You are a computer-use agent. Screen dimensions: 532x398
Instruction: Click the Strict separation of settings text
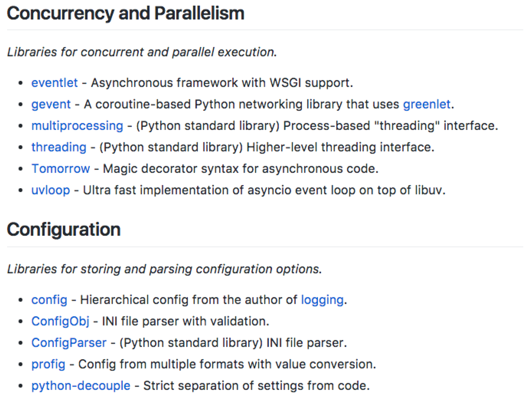click(256, 386)
